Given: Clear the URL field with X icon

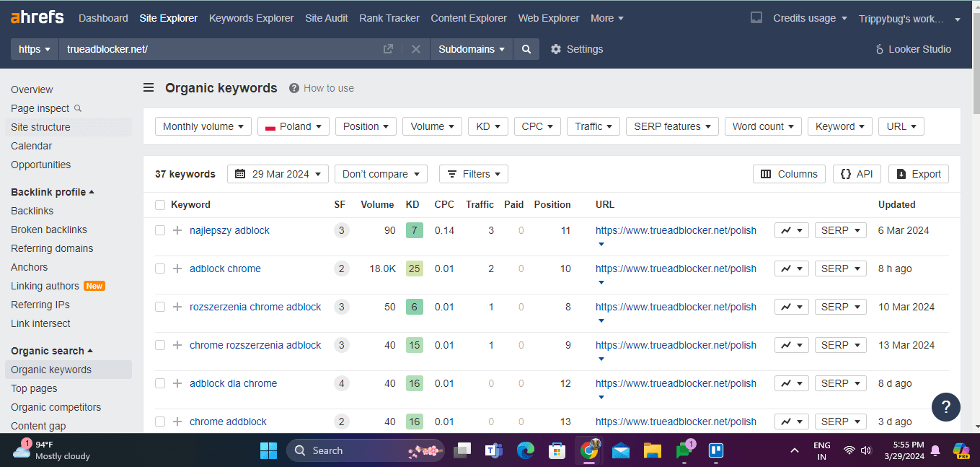Looking at the screenshot, I should click(x=416, y=49).
